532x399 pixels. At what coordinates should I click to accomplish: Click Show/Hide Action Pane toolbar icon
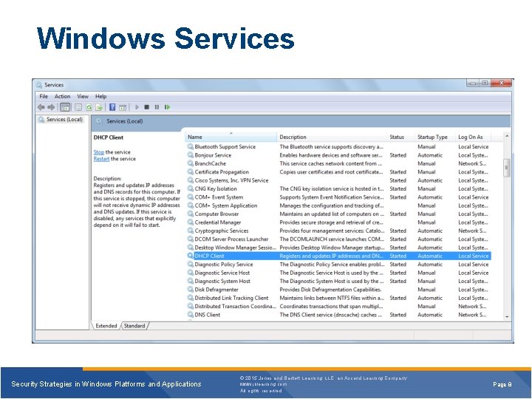click(123, 107)
